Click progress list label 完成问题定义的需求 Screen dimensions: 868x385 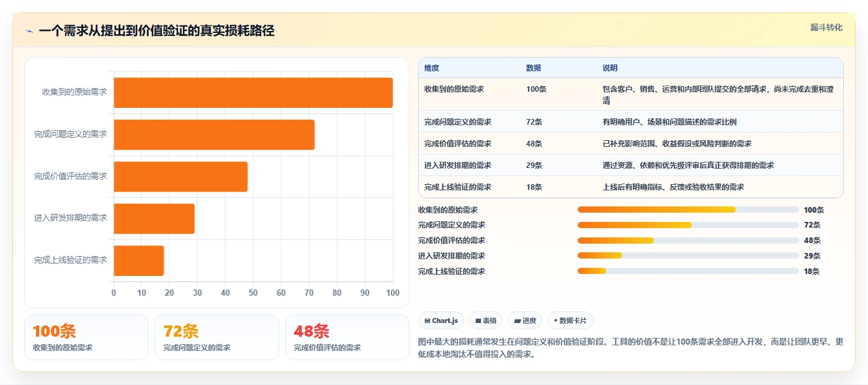(x=452, y=225)
